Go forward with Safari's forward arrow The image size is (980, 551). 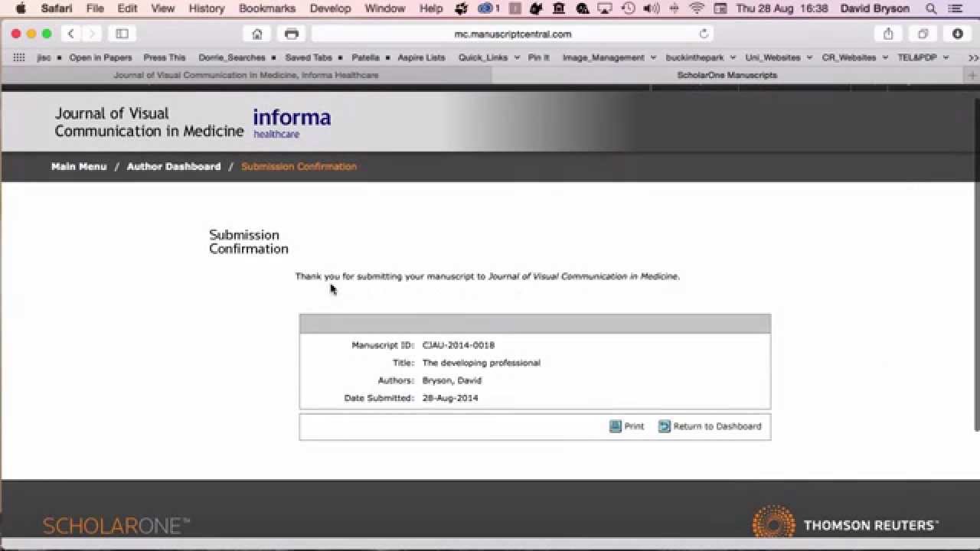(x=91, y=34)
